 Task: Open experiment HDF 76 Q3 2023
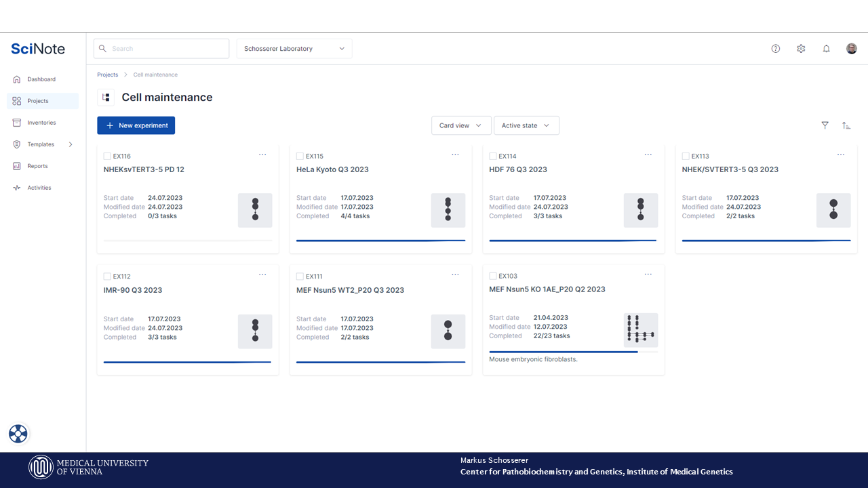518,169
